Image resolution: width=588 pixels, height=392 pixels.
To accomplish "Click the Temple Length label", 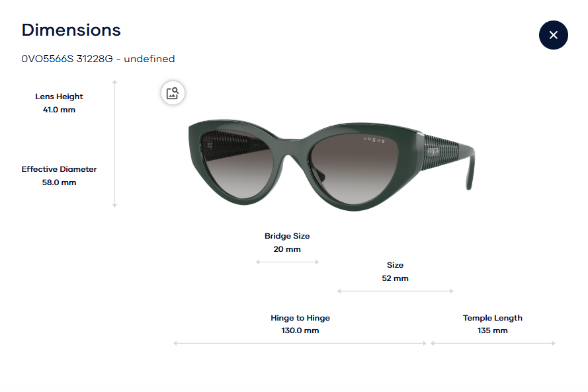I will [492, 318].
